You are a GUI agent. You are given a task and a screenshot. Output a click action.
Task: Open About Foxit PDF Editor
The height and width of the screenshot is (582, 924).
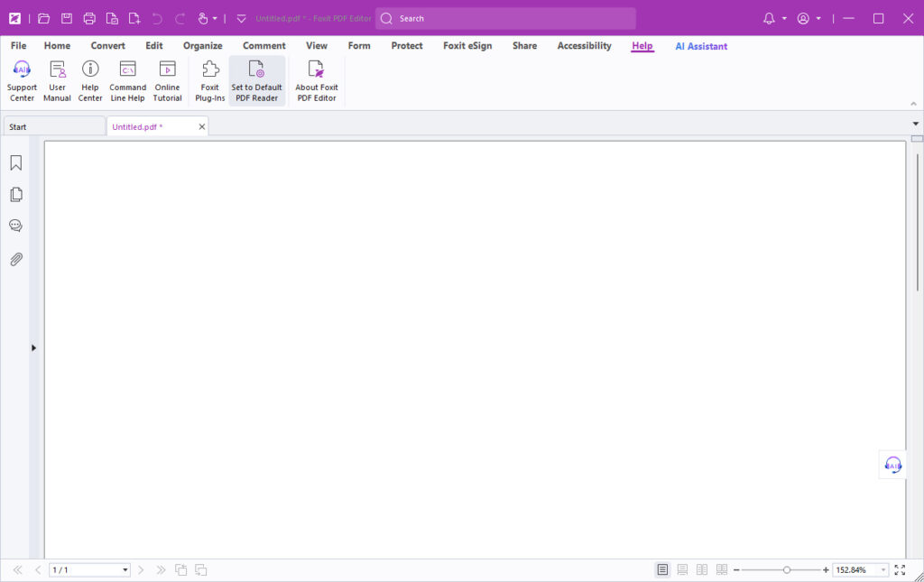click(x=317, y=81)
